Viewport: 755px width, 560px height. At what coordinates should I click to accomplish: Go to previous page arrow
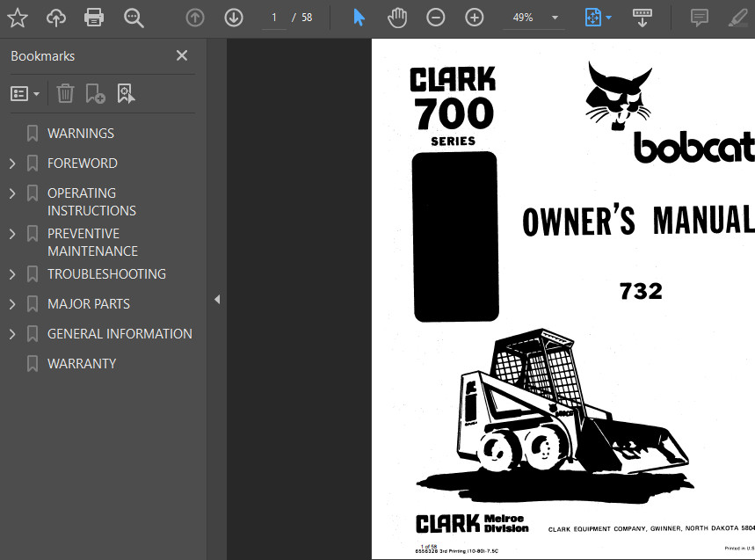(x=195, y=18)
